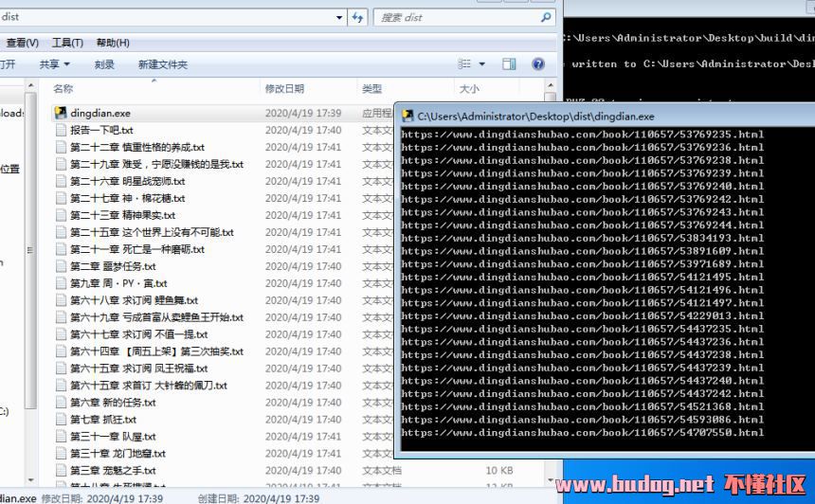Click the dingdian.exe console window title text
Screen dimensions: 815x504
[535, 117]
